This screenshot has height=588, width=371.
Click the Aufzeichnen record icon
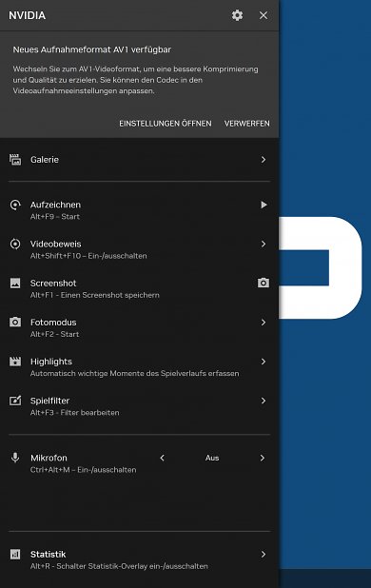(x=15, y=205)
